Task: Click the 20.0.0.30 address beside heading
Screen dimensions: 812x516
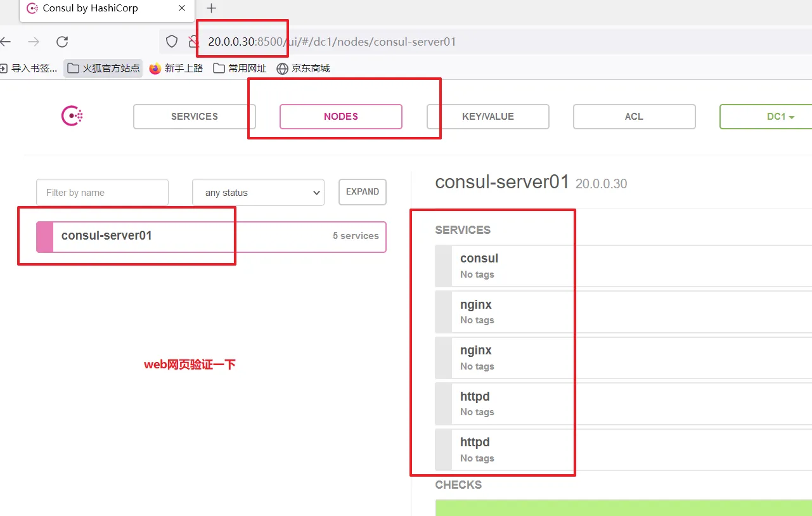Action: pyautogui.click(x=601, y=184)
